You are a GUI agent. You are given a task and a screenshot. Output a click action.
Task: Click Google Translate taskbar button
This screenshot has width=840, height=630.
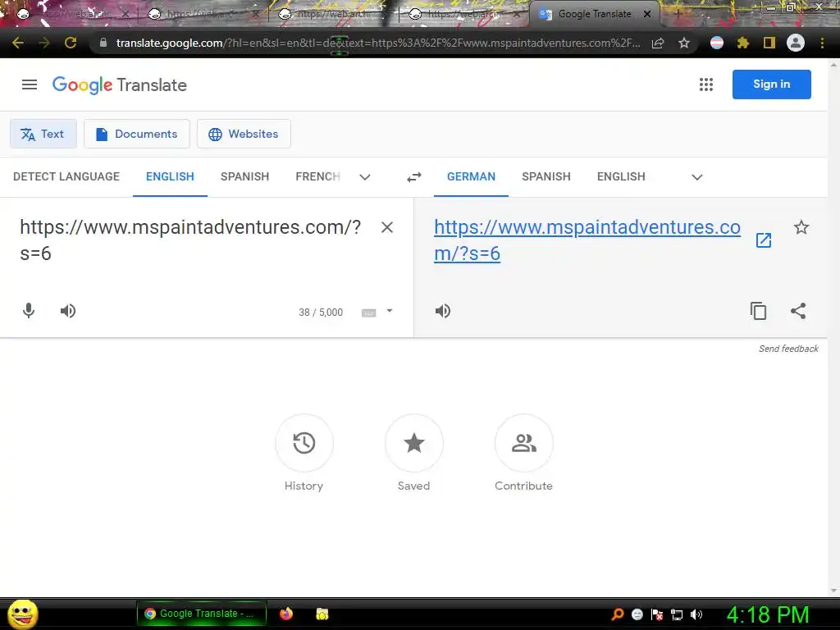point(202,614)
